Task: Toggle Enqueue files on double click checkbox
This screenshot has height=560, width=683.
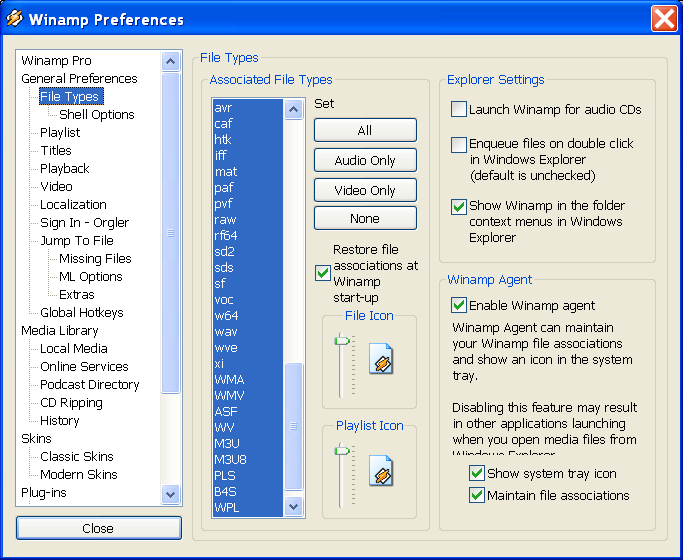Action: pyautogui.click(x=459, y=145)
